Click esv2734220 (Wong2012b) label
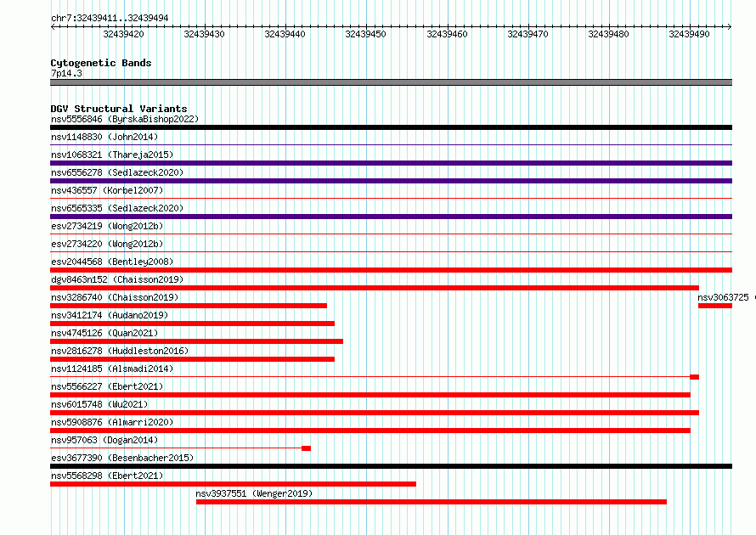This screenshot has width=756, height=535. coord(107,244)
